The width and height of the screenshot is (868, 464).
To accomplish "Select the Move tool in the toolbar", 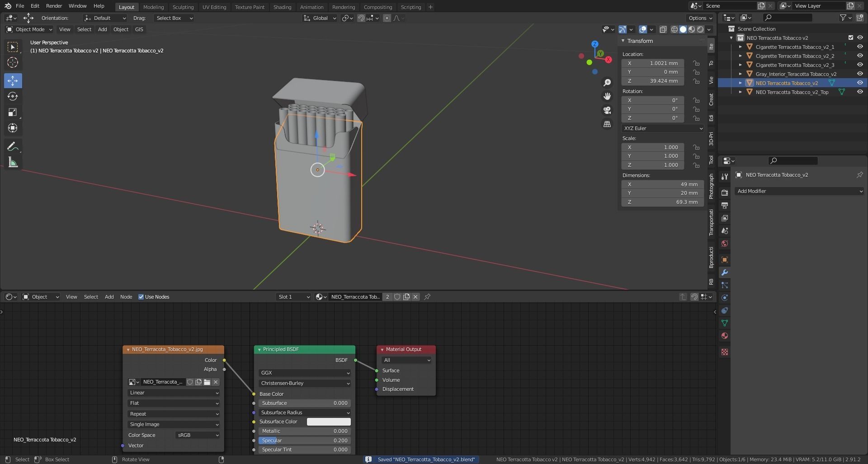I will click(x=13, y=81).
